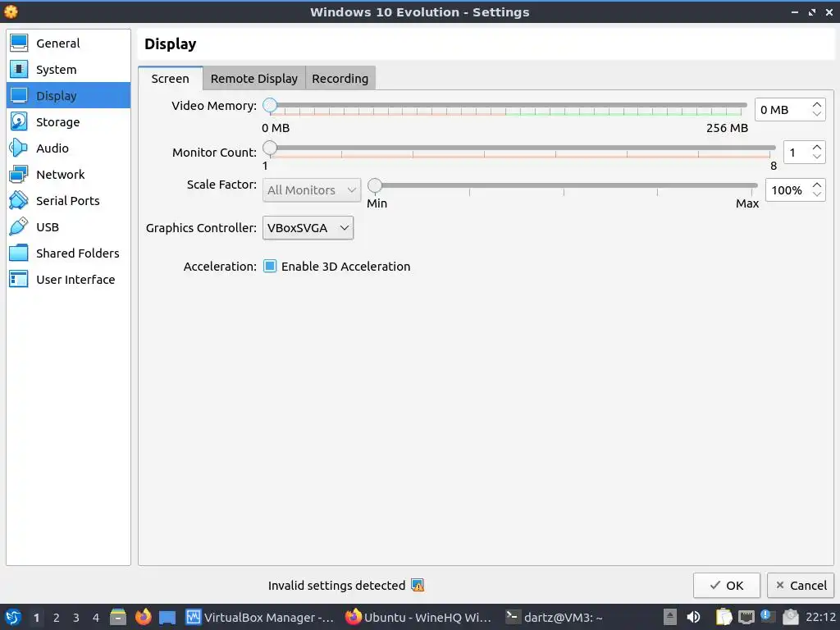Open the Audio settings category

(68, 148)
